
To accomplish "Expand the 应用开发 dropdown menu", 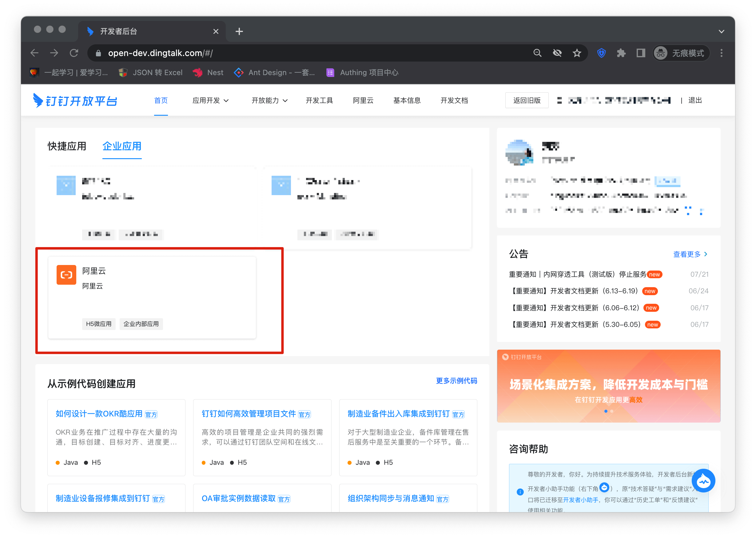I will coord(210,100).
